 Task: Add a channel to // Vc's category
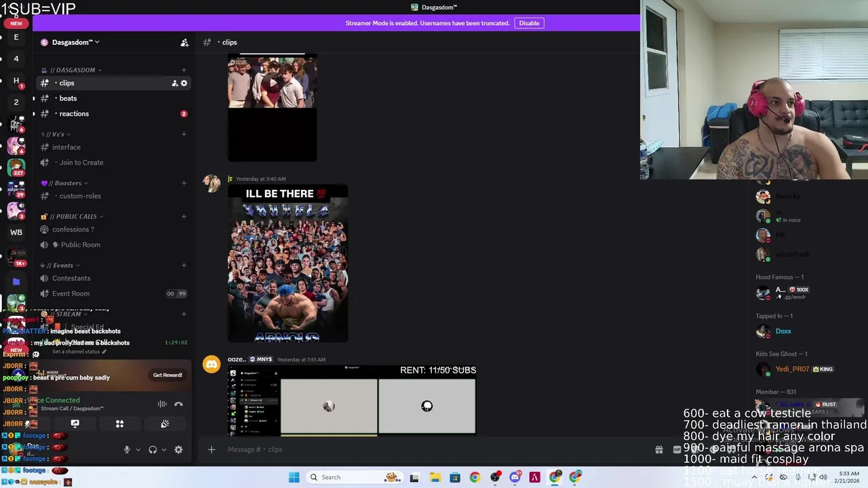(x=184, y=134)
